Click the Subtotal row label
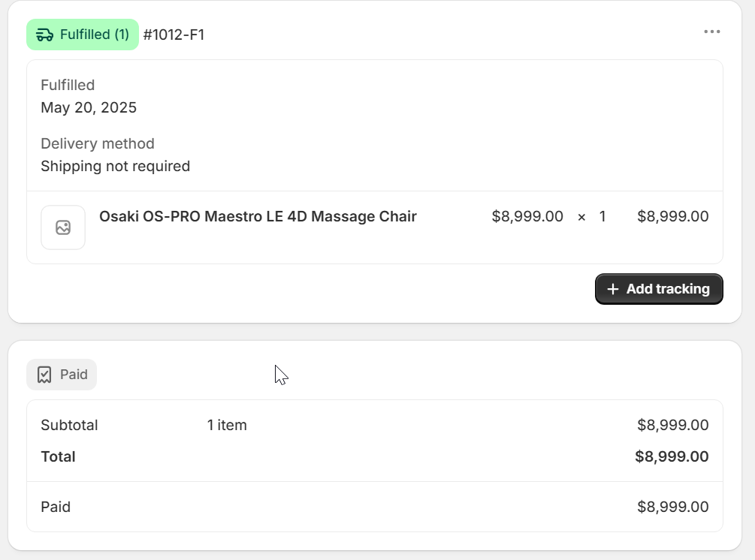 [x=69, y=426]
